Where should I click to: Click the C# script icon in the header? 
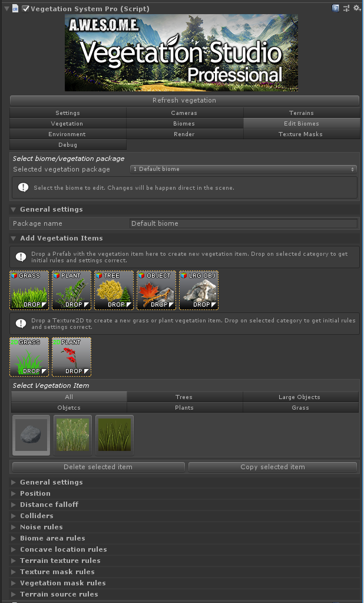(15, 8)
